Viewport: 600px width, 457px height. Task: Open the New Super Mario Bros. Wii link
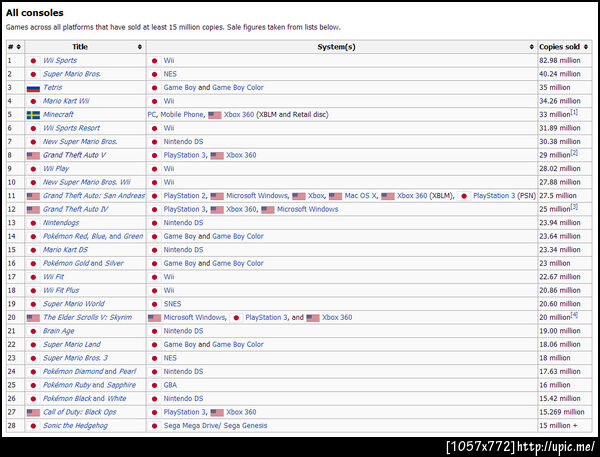point(87,182)
